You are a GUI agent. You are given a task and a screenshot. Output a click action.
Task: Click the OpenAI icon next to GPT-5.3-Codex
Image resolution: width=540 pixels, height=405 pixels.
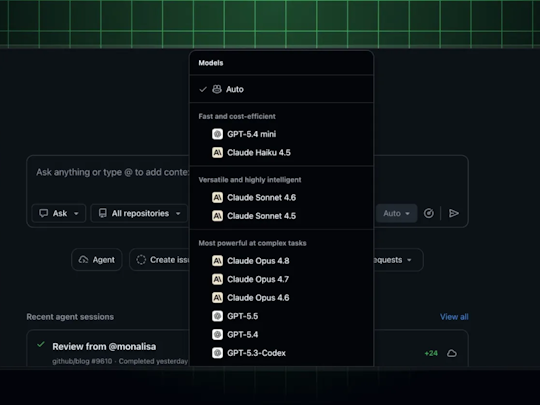(x=217, y=353)
